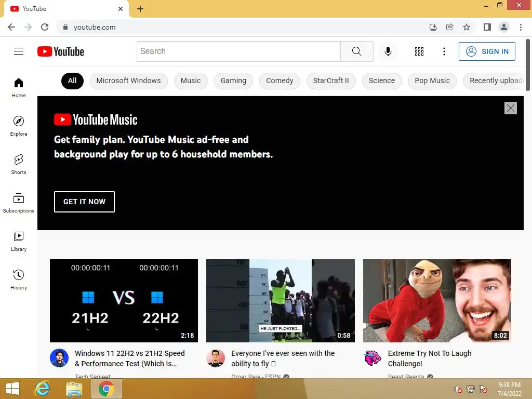Screen dimensions: 532x399
Task: Close the YouTube tab
Action: [121, 9]
